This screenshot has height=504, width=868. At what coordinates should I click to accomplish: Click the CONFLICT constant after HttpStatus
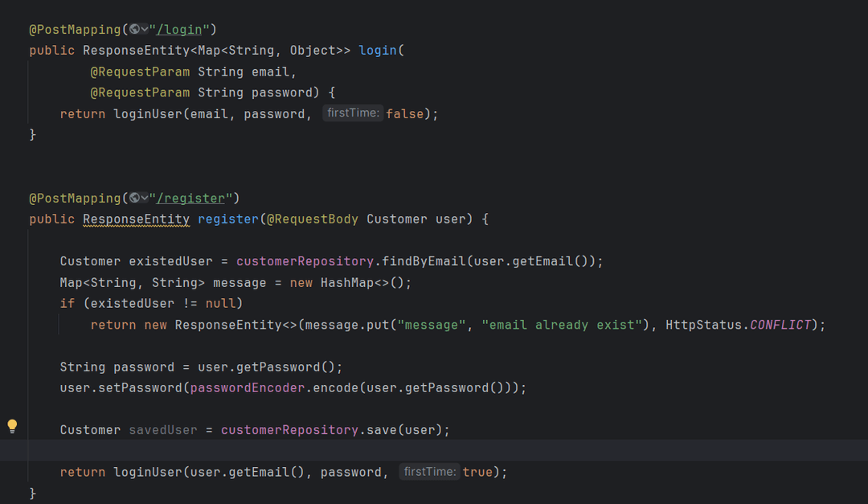[780, 325]
